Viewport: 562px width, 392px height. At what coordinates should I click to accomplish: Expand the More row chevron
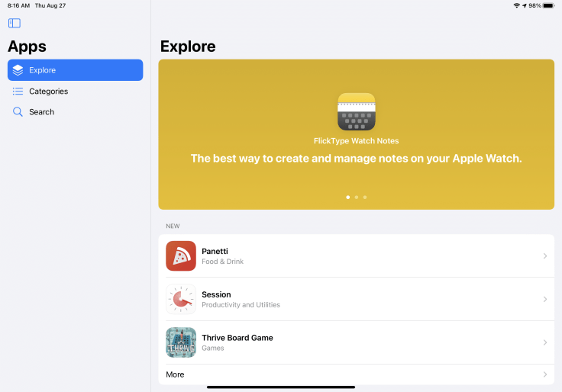click(544, 374)
